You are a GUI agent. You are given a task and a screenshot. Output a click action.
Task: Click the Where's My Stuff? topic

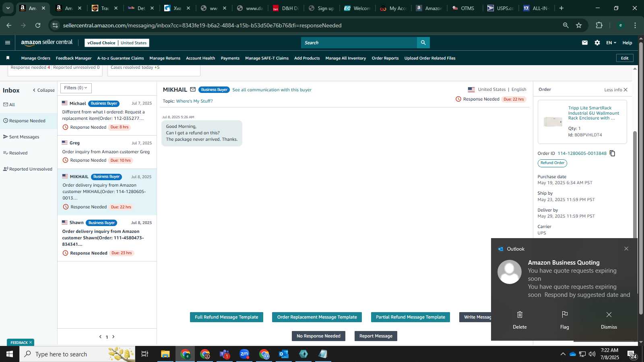tap(194, 101)
